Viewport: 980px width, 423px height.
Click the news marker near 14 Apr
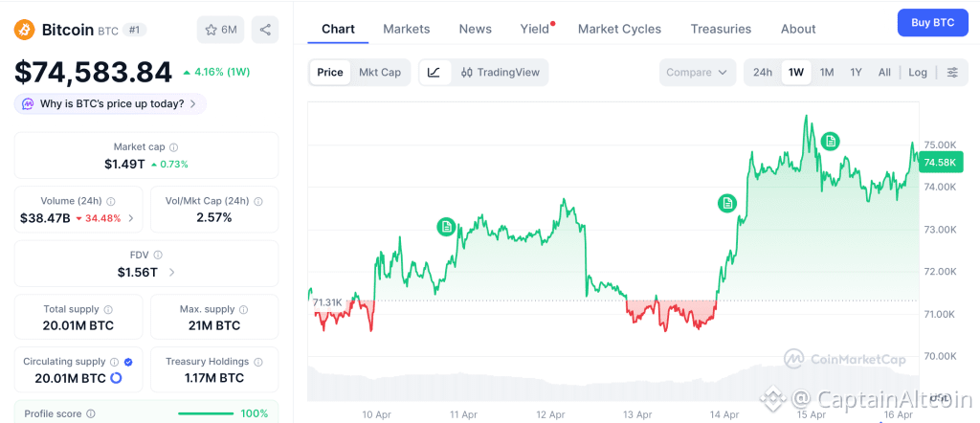tap(727, 203)
